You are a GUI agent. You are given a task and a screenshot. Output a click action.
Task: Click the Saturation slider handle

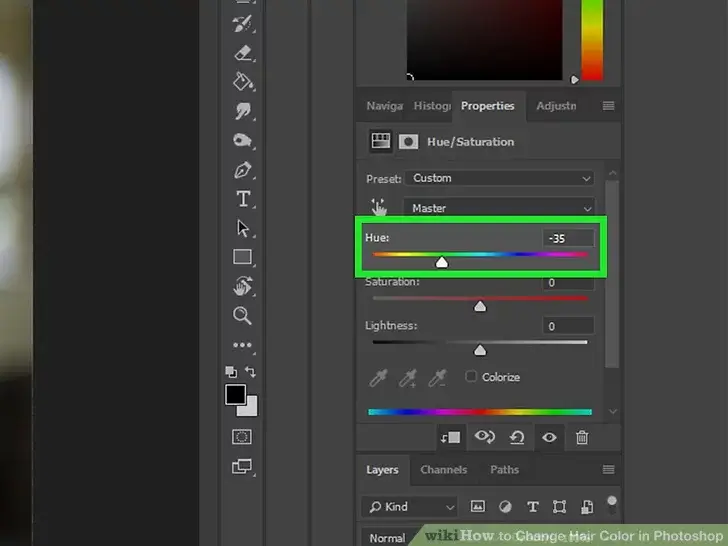[480, 306]
